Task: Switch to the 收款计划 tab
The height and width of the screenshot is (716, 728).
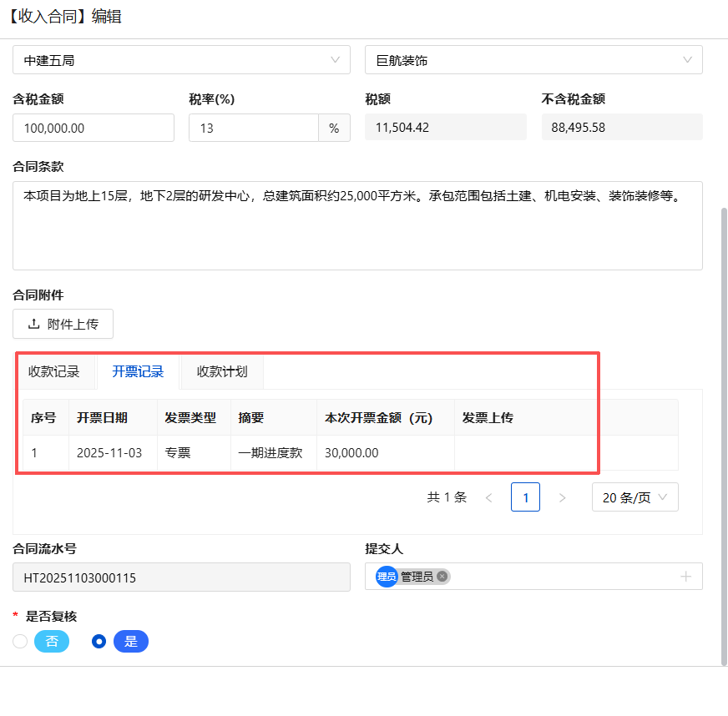Action: (221, 371)
